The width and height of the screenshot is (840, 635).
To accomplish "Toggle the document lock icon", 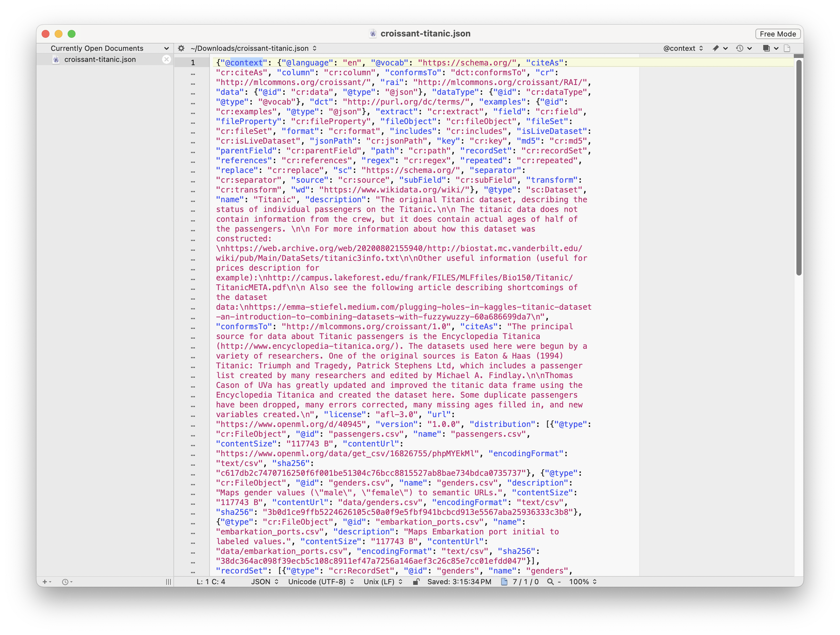I will [416, 582].
